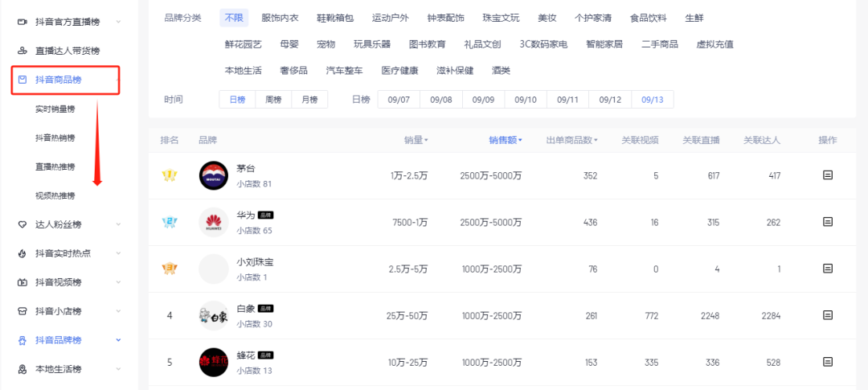The width and height of the screenshot is (868, 390).
Task: Click the 抖音品牌榜 sidebar icon
Action: 23,339
